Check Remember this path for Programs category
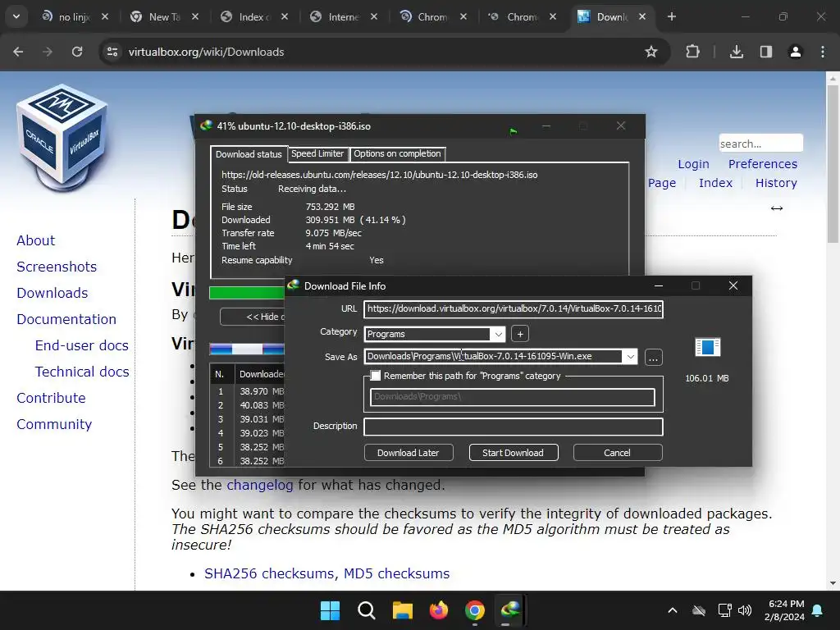This screenshot has width=840, height=630. 376,376
